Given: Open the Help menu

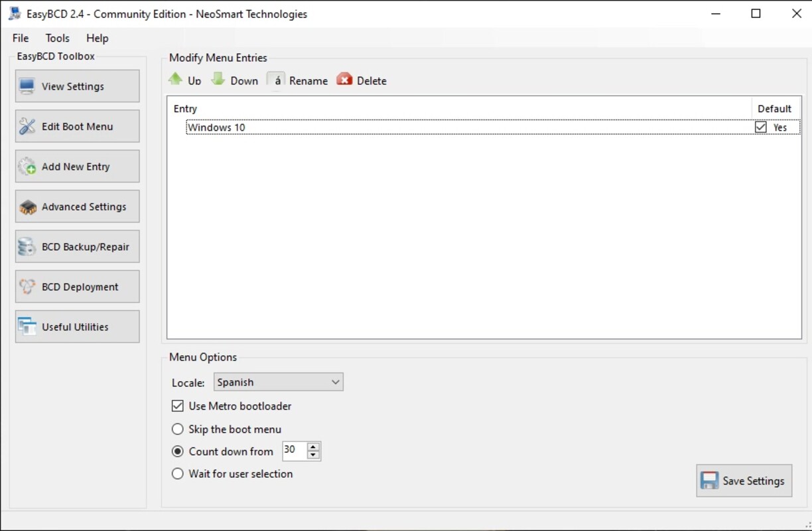Looking at the screenshot, I should pos(98,38).
